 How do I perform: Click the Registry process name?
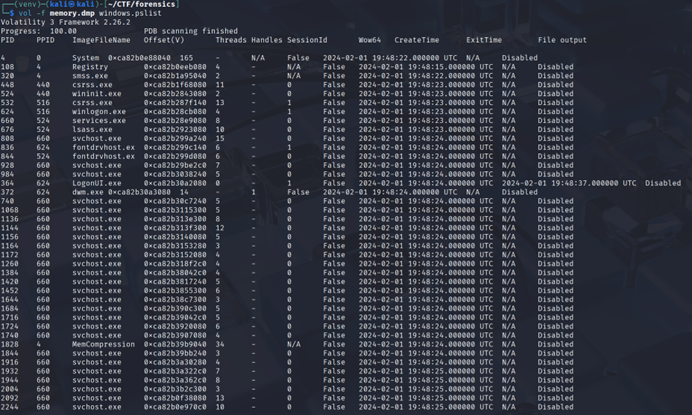click(90, 67)
